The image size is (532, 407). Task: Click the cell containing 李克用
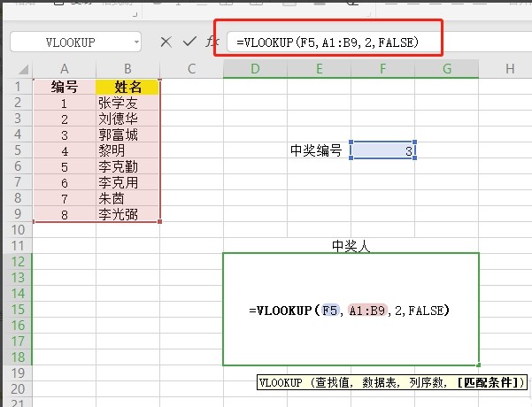(x=127, y=182)
